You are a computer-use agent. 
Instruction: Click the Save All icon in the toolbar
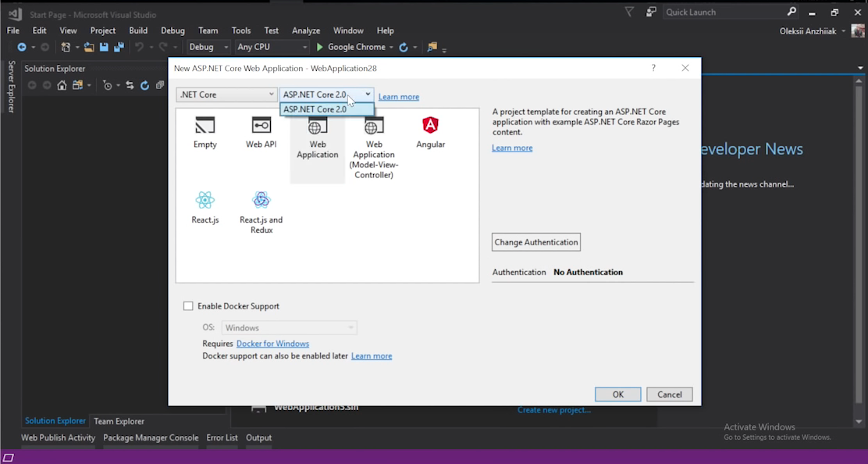(119, 47)
